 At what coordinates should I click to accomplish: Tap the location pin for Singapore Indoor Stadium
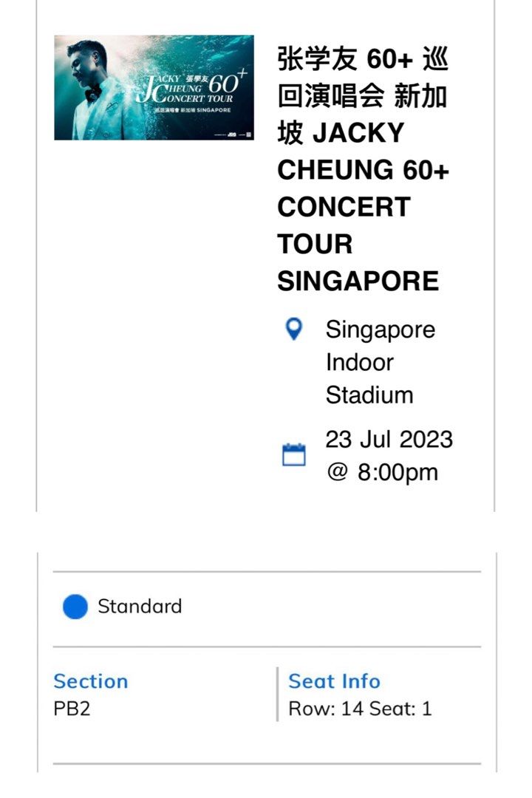pos(295,330)
